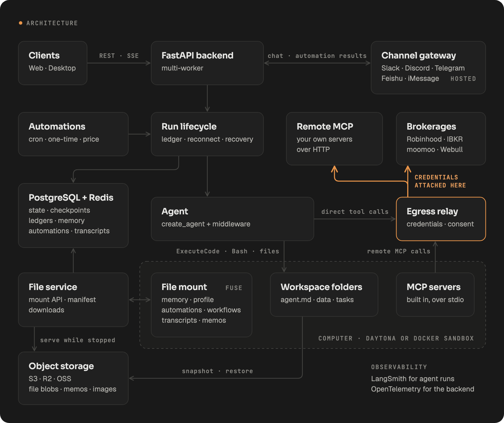Viewport: 504px width, 423px height.
Task: Click the File service box
Action: [x=73, y=300]
